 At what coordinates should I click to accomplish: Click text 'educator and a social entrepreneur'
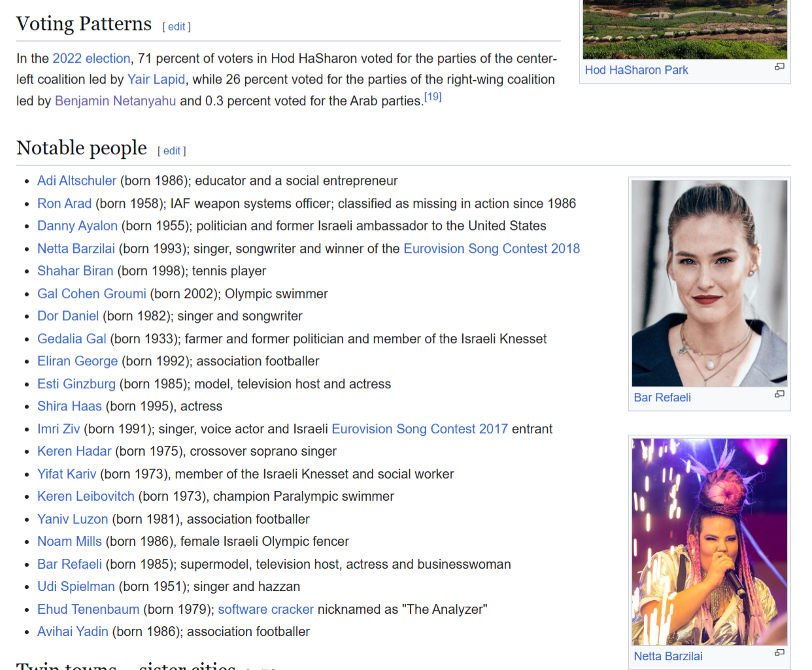click(296, 180)
